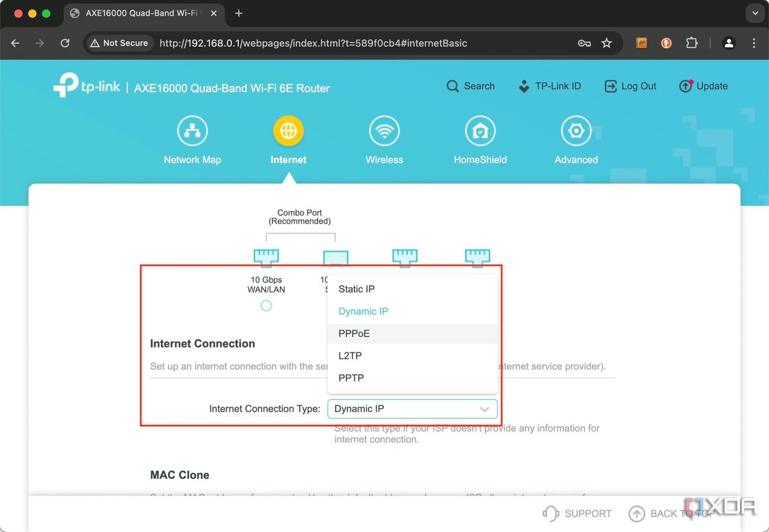Click the Internet globe icon
This screenshot has height=532, width=769.
[x=288, y=131]
